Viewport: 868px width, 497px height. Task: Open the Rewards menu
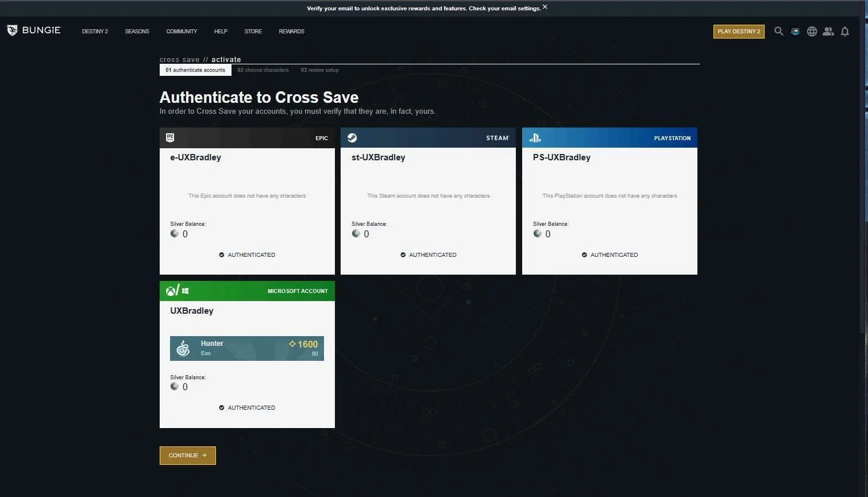pos(291,32)
